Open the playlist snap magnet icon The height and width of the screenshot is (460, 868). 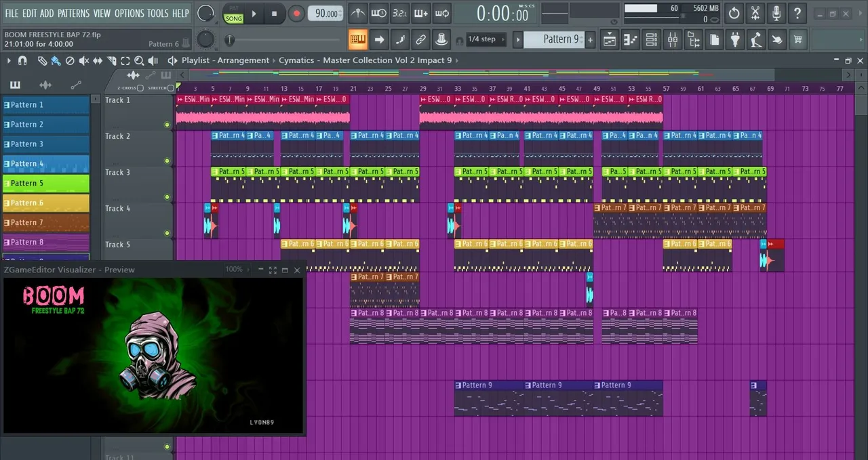click(x=22, y=60)
